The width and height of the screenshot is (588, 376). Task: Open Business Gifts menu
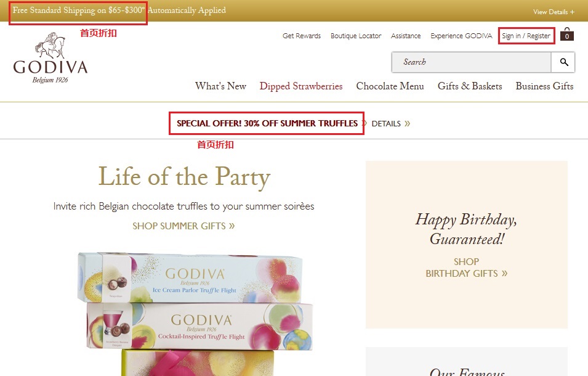[544, 86]
